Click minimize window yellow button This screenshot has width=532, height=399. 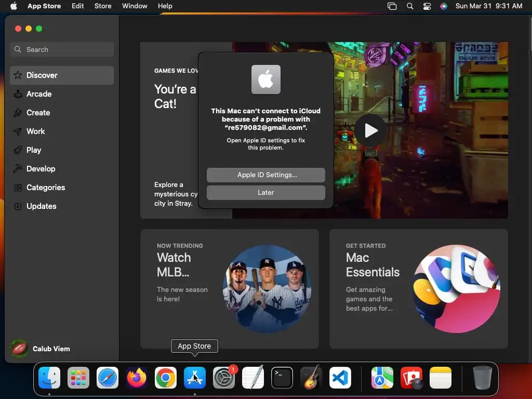pyautogui.click(x=29, y=29)
